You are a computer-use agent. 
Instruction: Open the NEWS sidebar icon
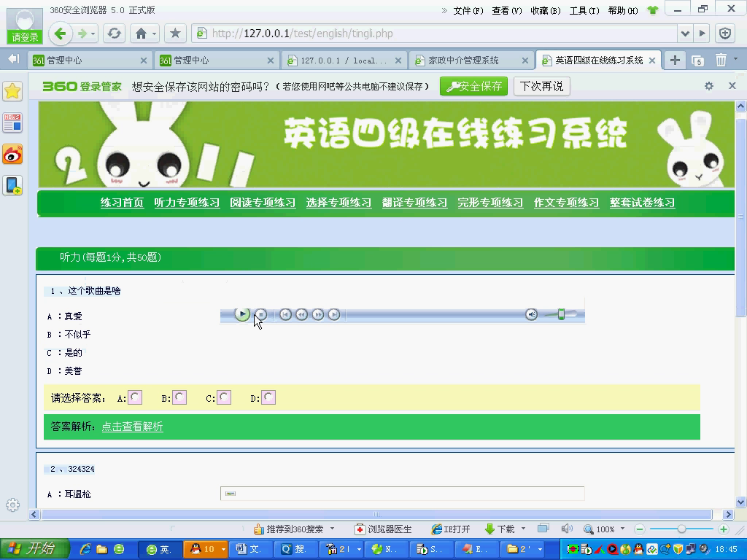(x=13, y=122)
